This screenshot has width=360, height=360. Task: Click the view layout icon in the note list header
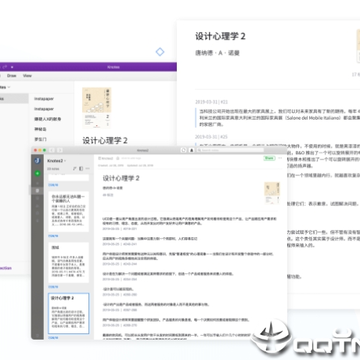tap(81, 169)
